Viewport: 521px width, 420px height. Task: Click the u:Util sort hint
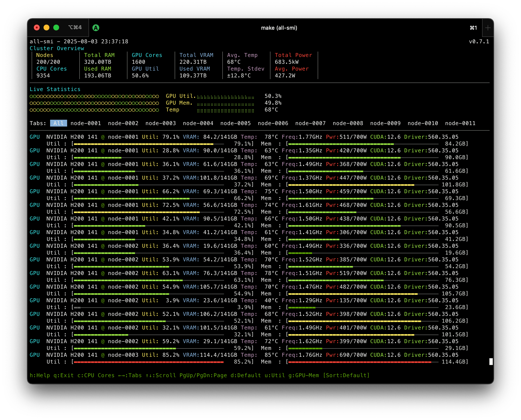(275, 375)
